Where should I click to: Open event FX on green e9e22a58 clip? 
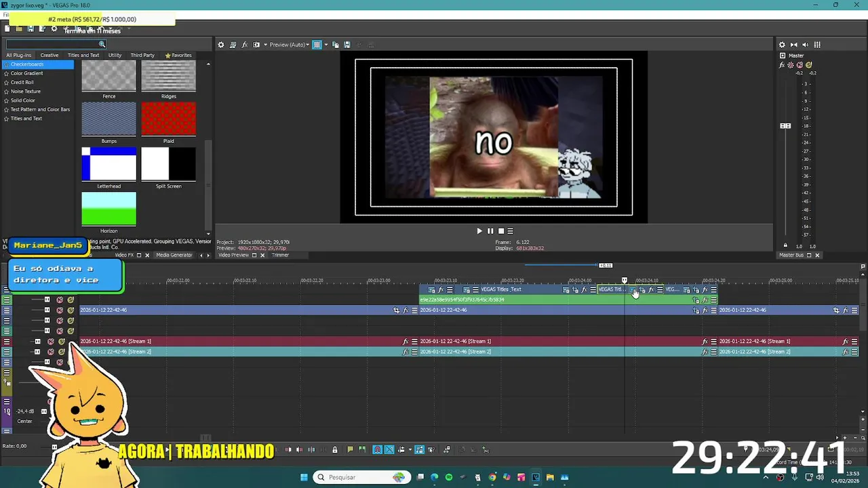705,300
